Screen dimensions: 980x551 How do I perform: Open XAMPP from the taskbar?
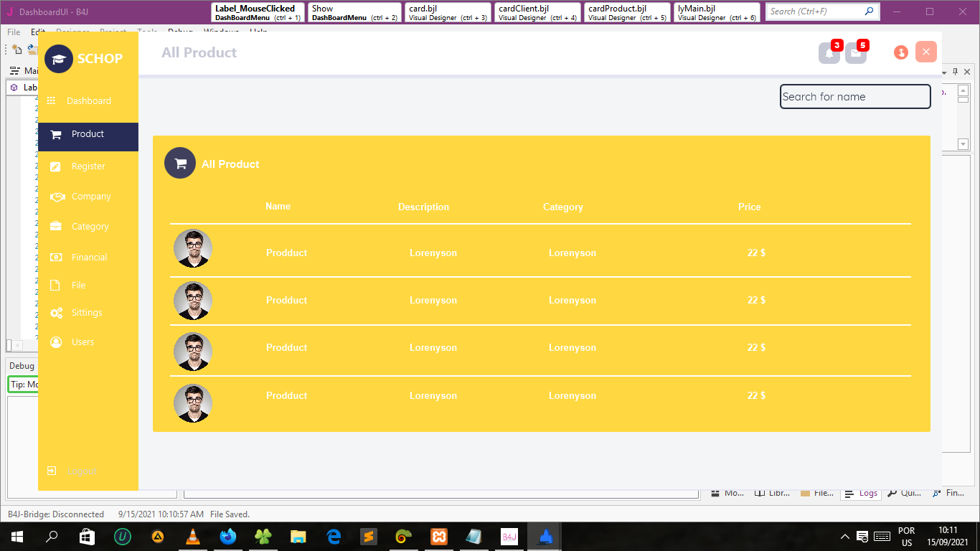pyautogui.click(x=439, y=537)
